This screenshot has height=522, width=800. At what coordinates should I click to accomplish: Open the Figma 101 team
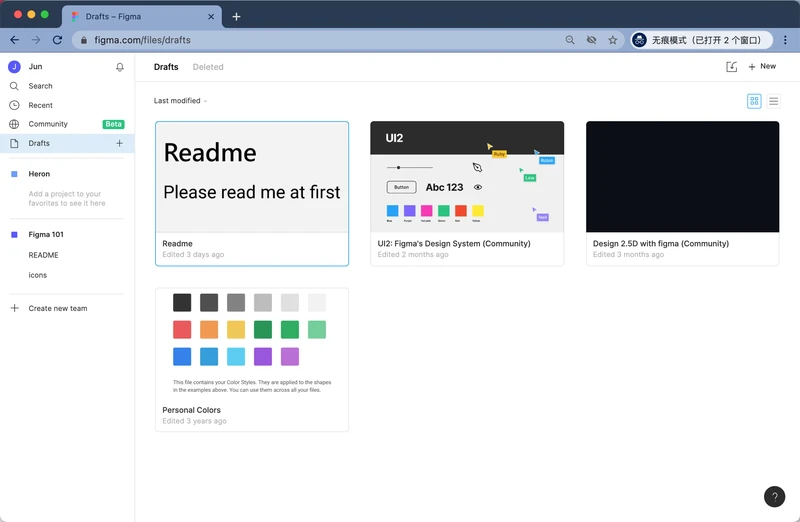[46, 235]
